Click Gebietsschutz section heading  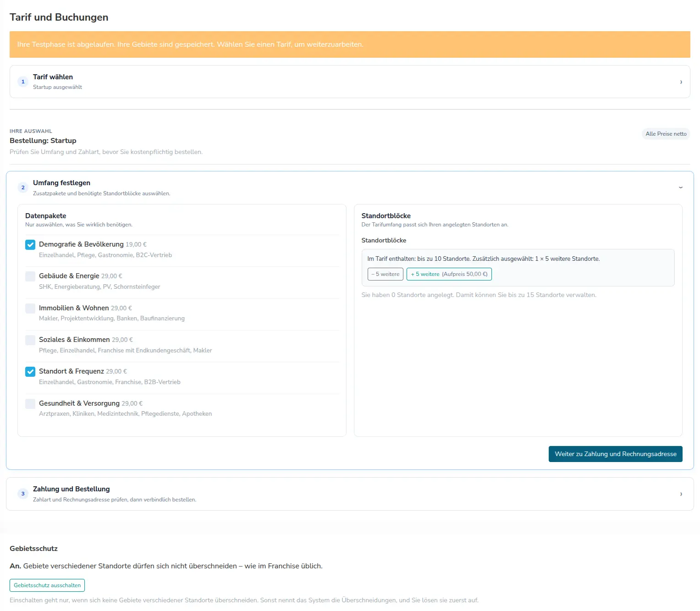(x=33, y=549)
